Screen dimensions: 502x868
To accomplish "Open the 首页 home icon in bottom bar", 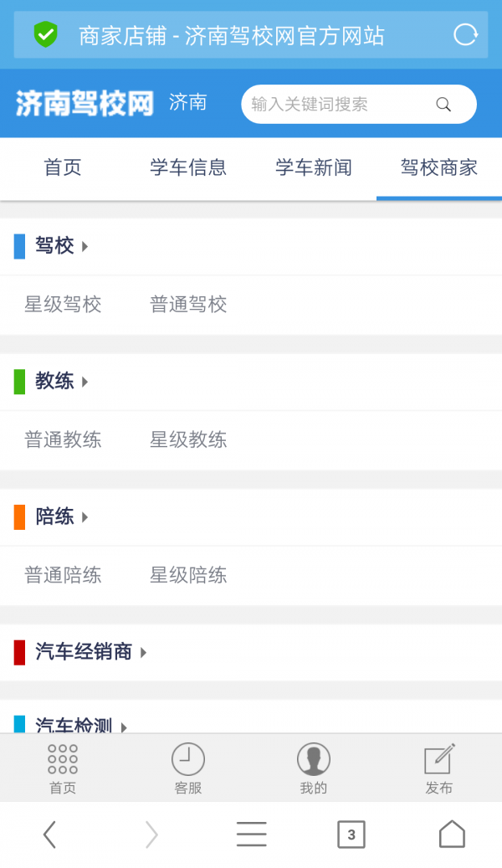I will coord(62,763).
